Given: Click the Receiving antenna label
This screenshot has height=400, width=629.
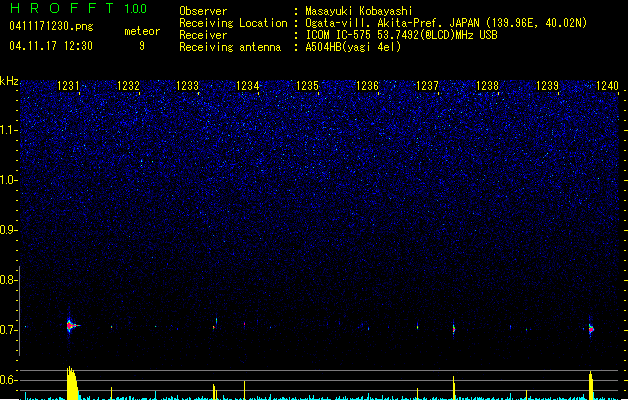Looking at the screenshot, I should 230,47.
